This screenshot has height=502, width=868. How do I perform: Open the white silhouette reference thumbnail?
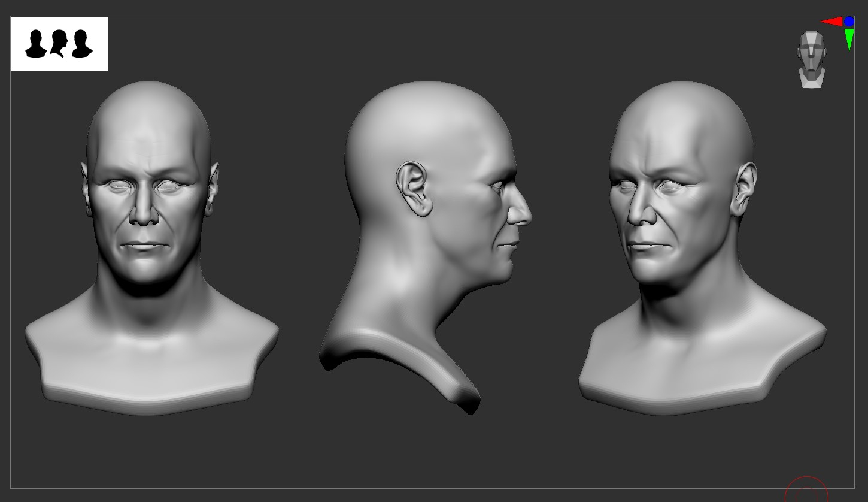[59, 44]
